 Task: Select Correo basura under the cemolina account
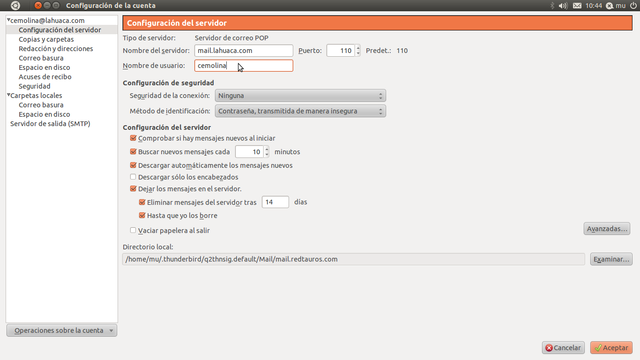coord(41,58)
